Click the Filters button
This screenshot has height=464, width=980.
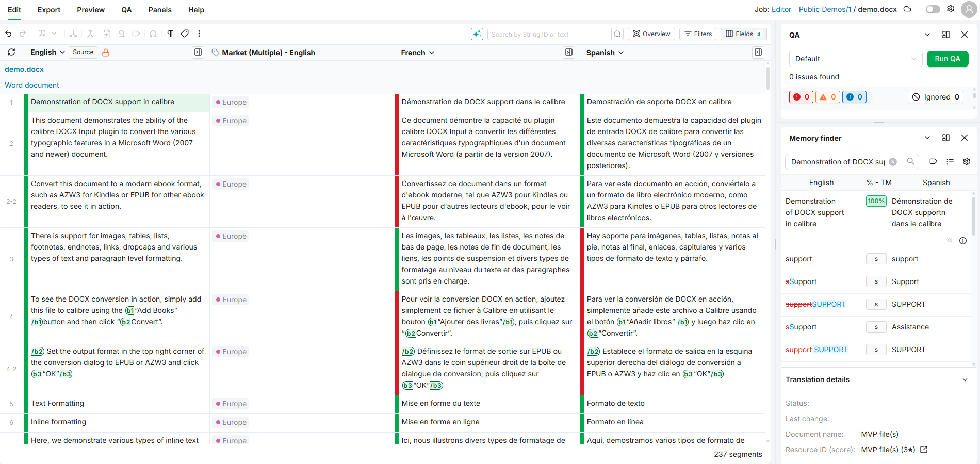697,34
